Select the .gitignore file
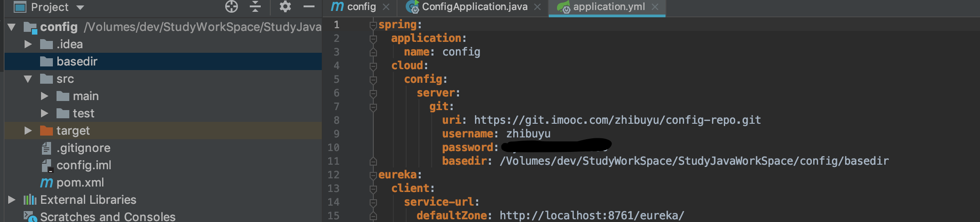 click(x=83, y=148)
